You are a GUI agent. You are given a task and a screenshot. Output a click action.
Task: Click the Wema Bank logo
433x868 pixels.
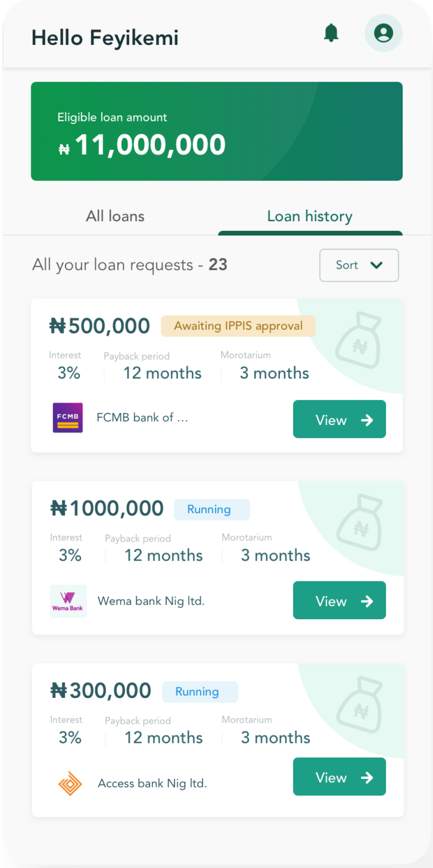point(68,601)
